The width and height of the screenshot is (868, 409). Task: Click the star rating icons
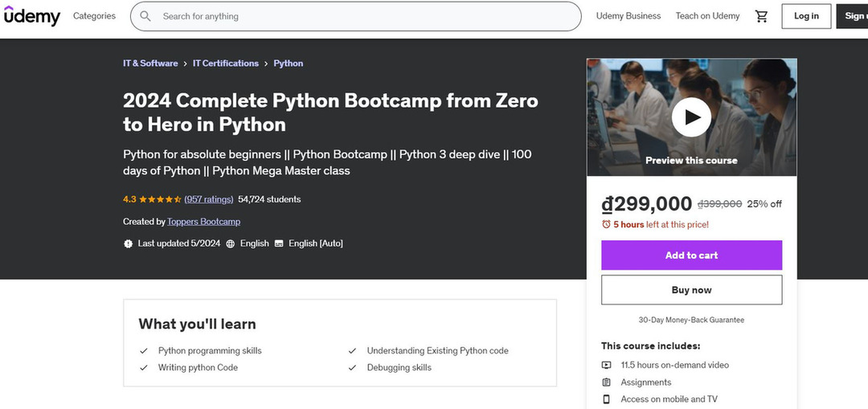pos(160,199)
